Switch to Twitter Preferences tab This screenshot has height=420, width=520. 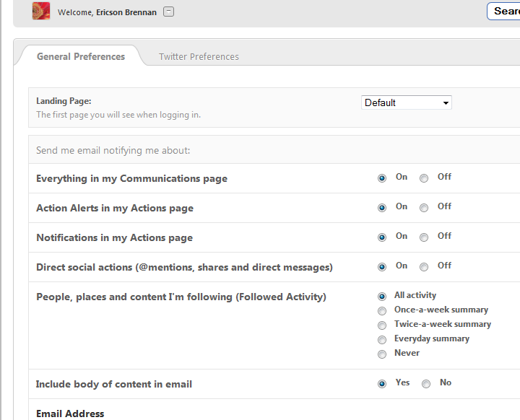click(x=199, y=56)
